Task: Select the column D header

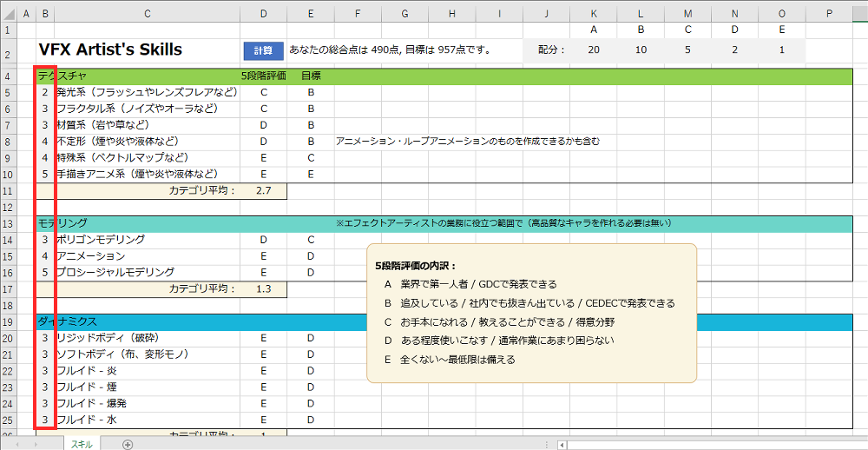Action: point(264,15)
